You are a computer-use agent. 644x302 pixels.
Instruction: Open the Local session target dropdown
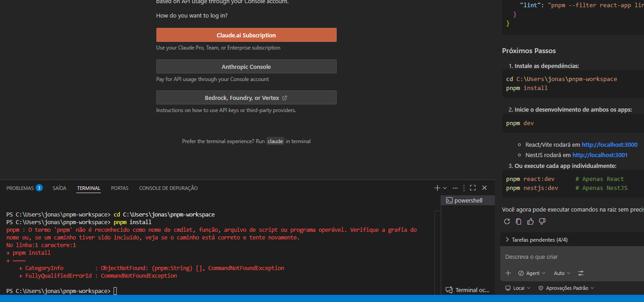pos(518,288)
